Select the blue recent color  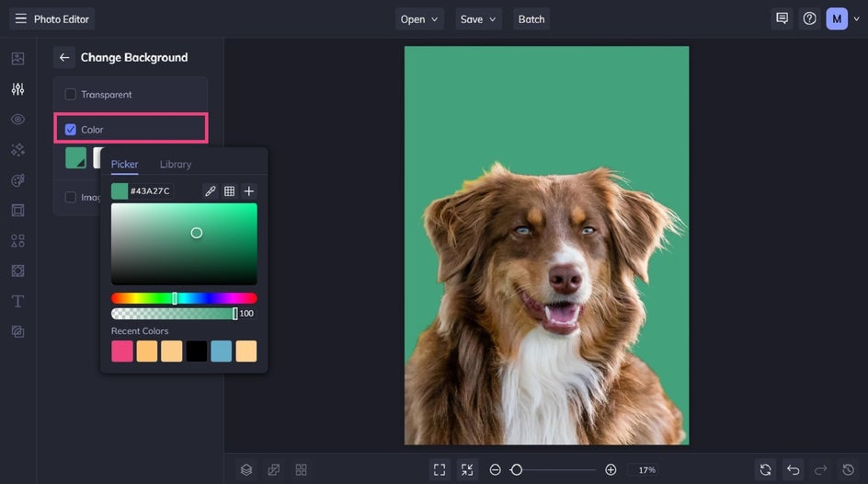[222, 351]
